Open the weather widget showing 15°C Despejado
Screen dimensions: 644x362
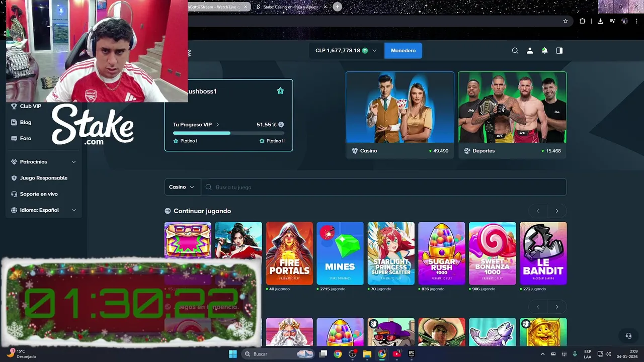22,354
